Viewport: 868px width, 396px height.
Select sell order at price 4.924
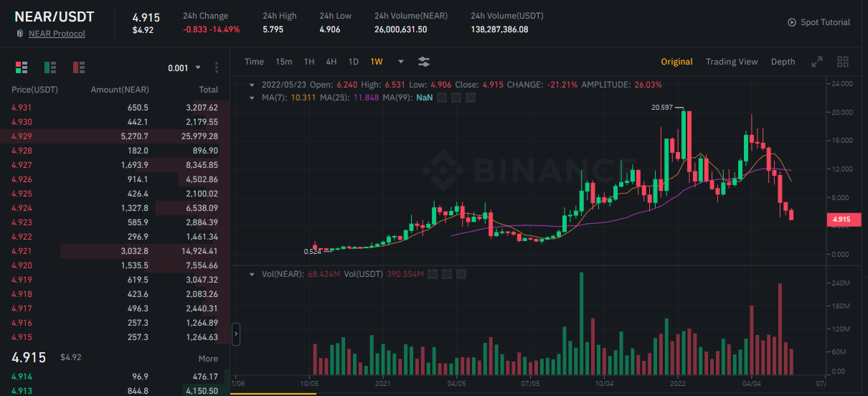(115, 208)
